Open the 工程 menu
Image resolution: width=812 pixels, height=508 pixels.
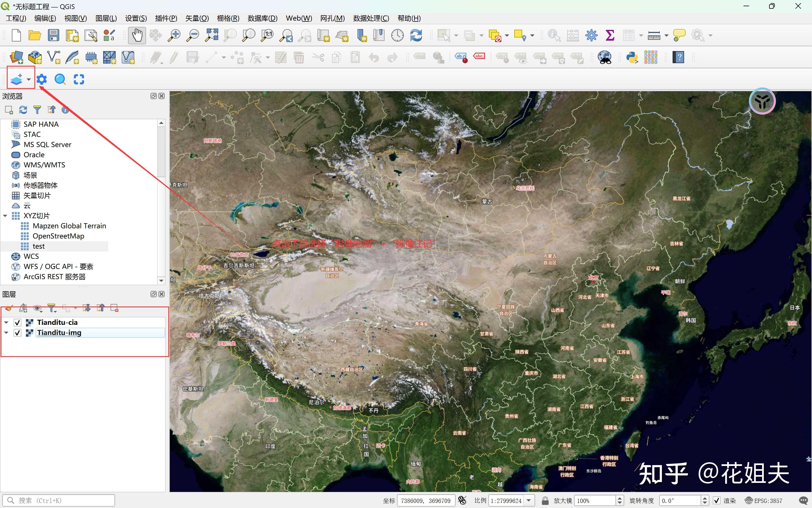[x=16, y=18]
